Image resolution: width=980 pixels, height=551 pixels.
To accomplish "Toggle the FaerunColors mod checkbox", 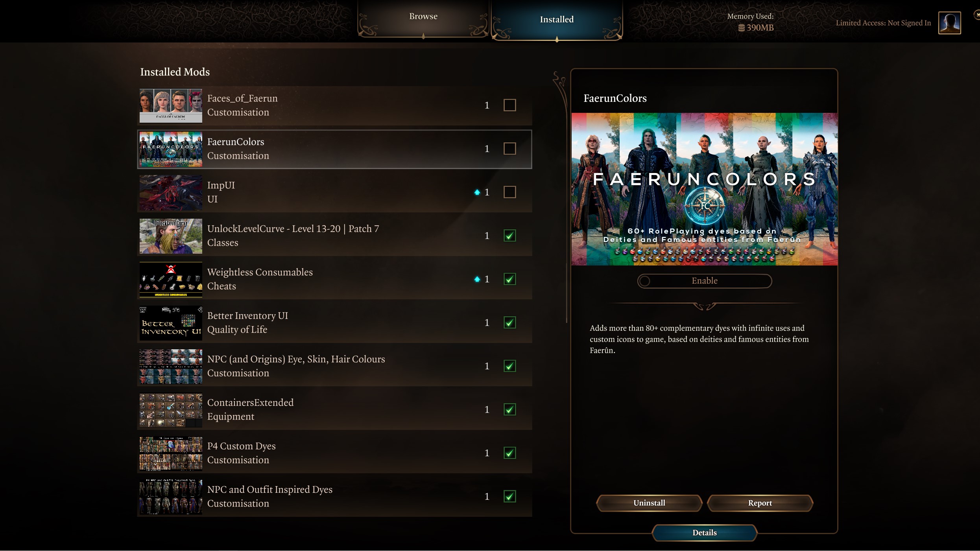I will tap(509, 148).
